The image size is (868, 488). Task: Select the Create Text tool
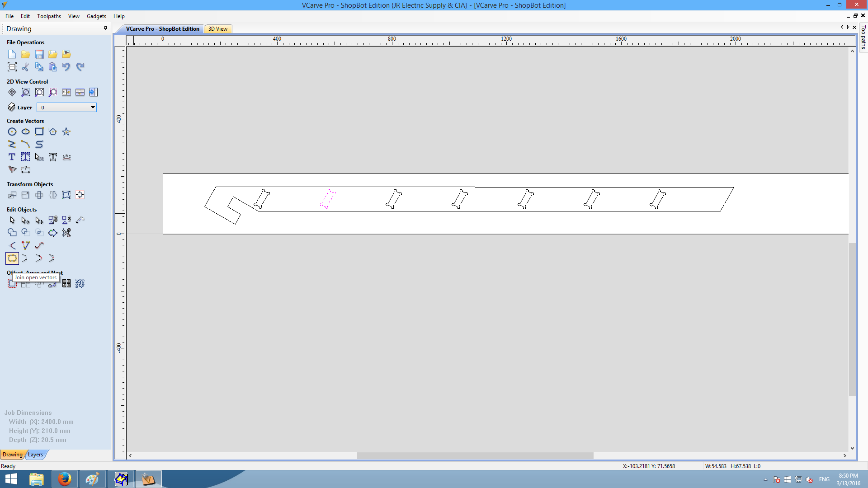click(12, 157)
